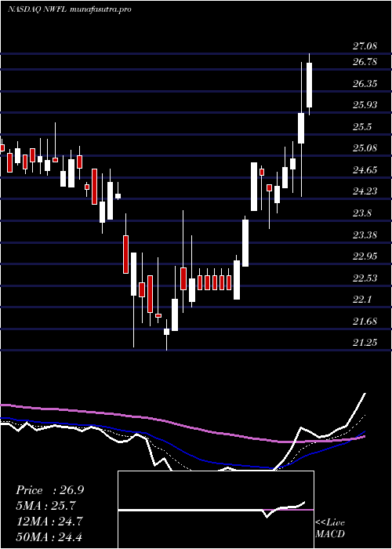Click the NASDAQ NWFL munafasutra.pro title
Screen dimensions: 392x549
point(69,9)
